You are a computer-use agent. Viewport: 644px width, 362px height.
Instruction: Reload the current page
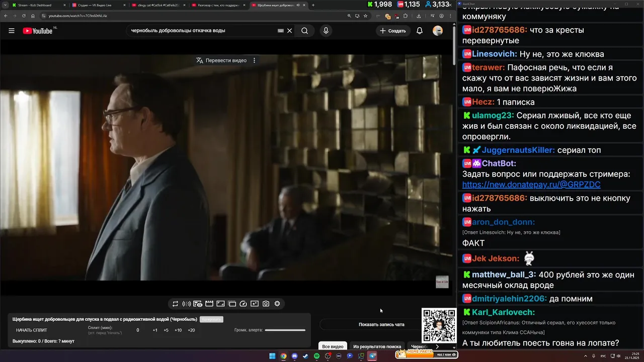(x=24, y=16)
